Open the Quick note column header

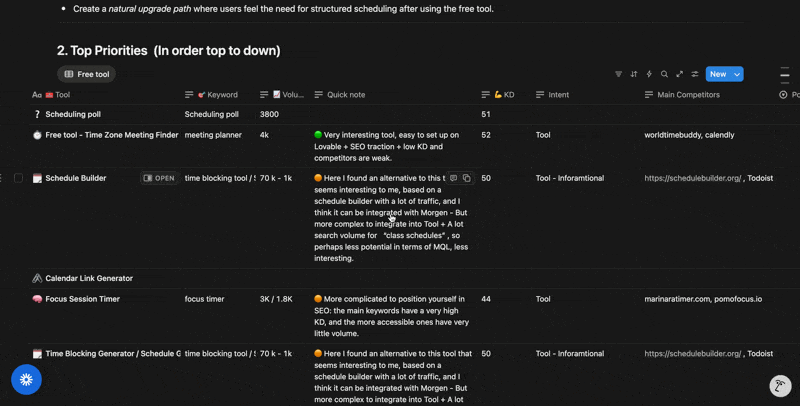click(345, 95)
